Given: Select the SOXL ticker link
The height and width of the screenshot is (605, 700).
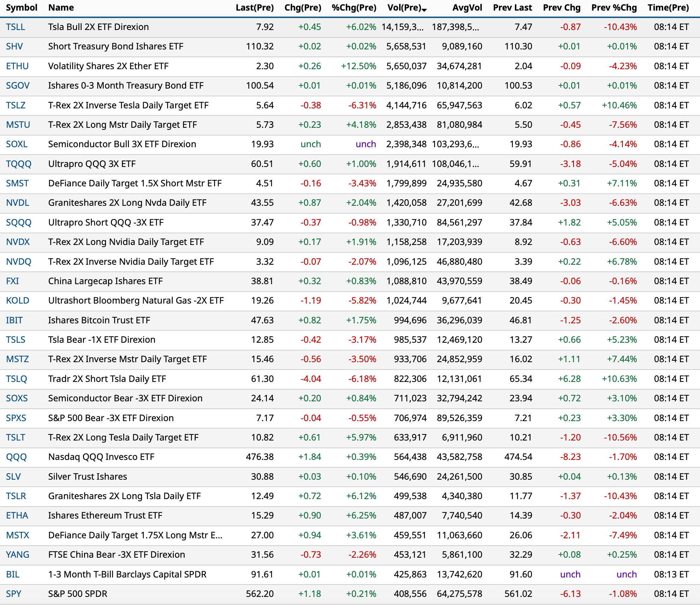Looking at the screenshot, I should pyautogui.click(x=17, y=144).
